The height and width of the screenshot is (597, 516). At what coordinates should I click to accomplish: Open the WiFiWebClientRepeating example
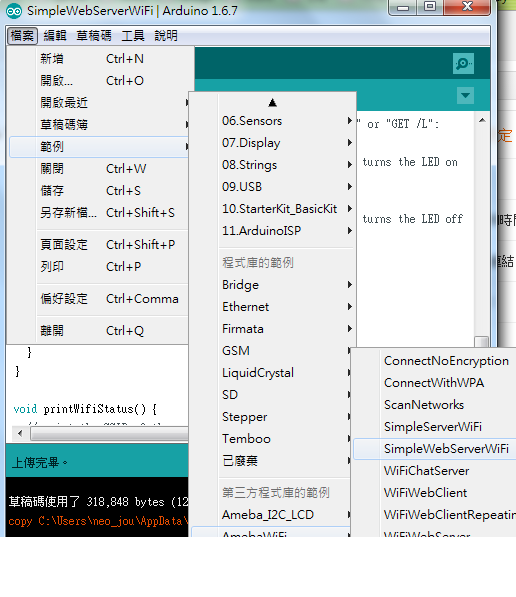pos(435,515)
